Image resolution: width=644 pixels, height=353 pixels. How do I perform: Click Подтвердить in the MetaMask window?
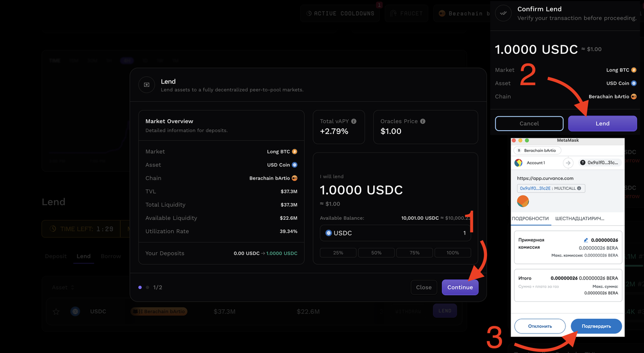pos(596,326)
